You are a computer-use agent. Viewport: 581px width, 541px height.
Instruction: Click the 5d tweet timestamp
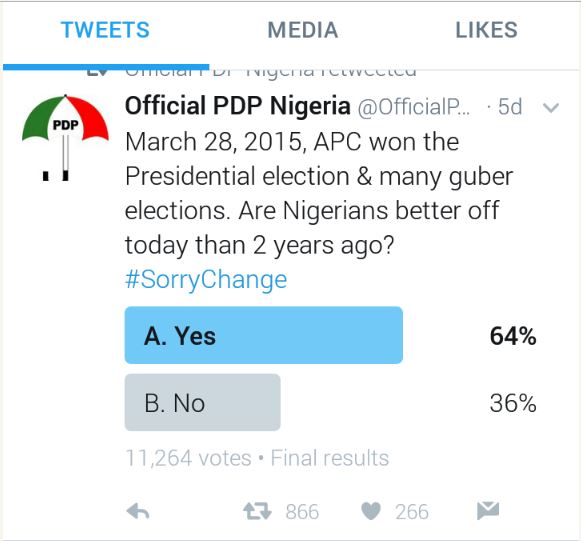point(510,107)
